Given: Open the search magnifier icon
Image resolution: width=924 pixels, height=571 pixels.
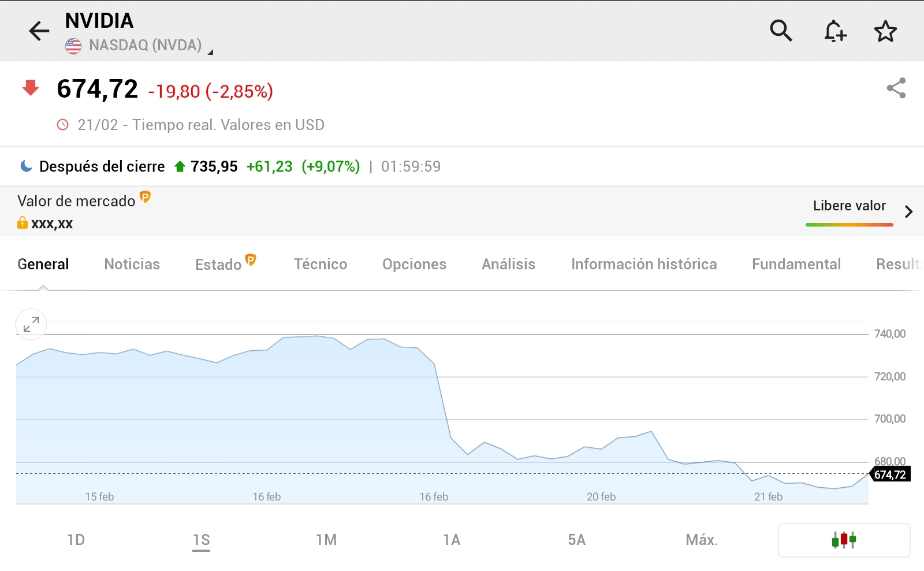Looking at the screenshot, I should [x=781, y=31].
